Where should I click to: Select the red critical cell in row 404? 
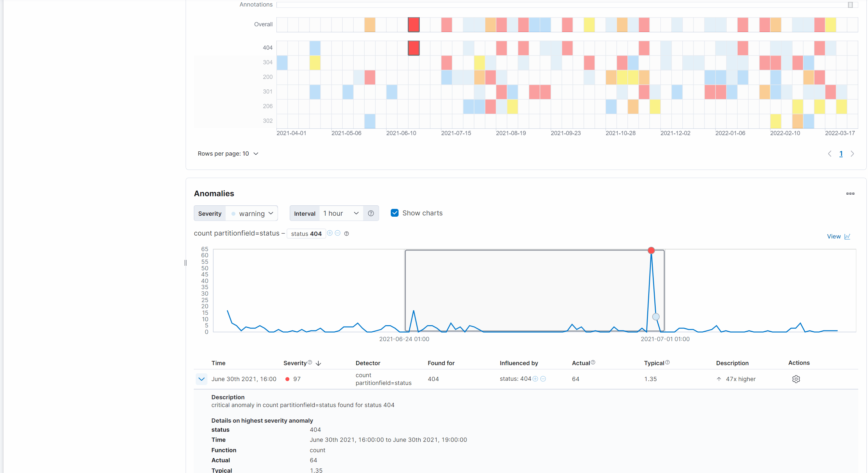tap(414, 48)
